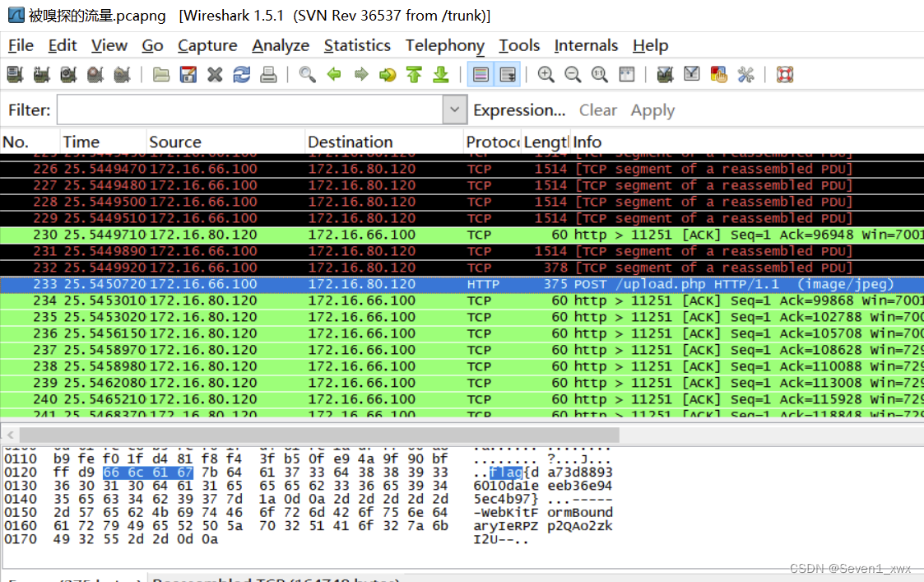Zoom in toolbar icon

click(x=546, y=74)
